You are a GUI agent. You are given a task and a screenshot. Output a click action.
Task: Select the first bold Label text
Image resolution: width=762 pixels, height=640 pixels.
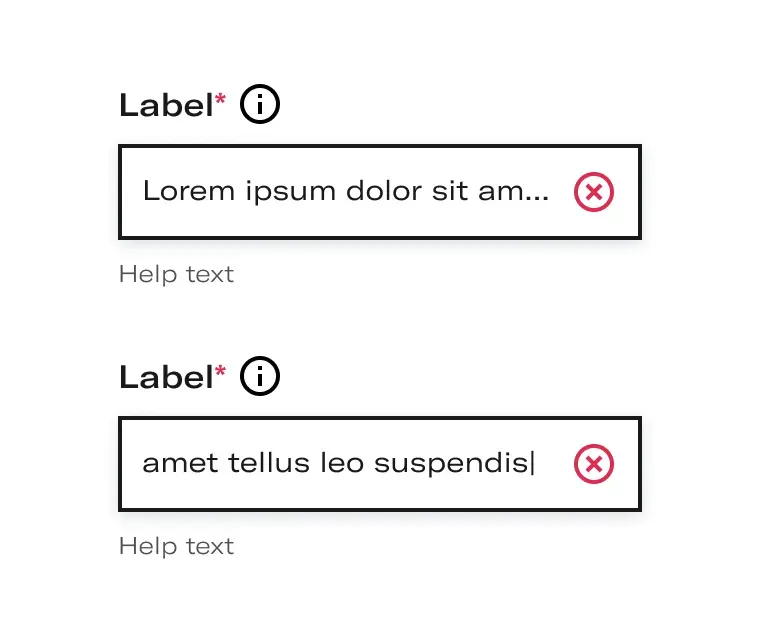(x=166, y=105)
